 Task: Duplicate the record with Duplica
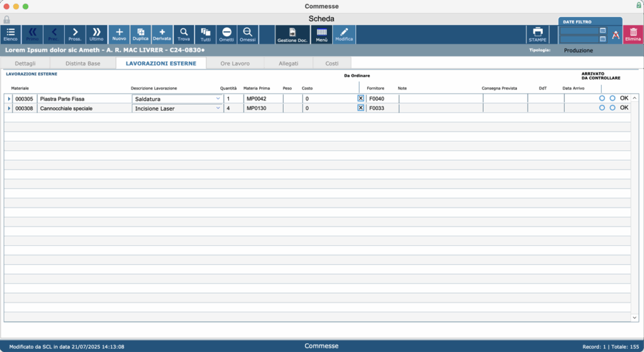pos(140,35)
